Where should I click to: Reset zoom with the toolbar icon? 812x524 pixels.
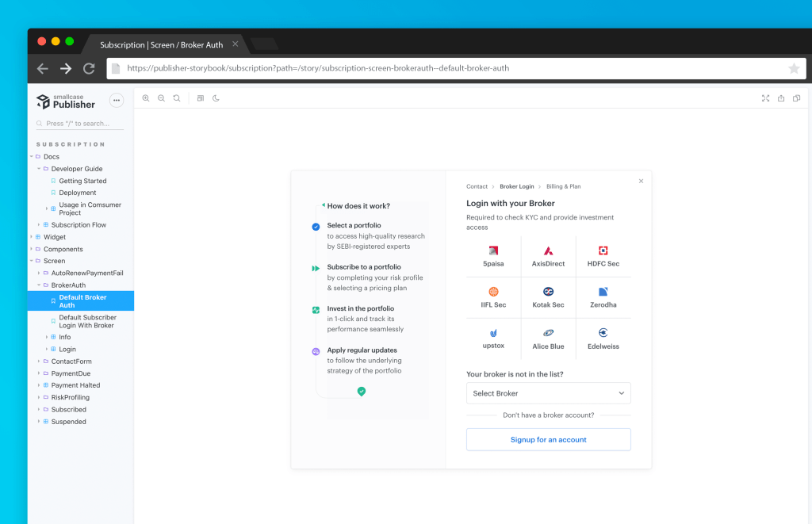click(x=177, y=98)
